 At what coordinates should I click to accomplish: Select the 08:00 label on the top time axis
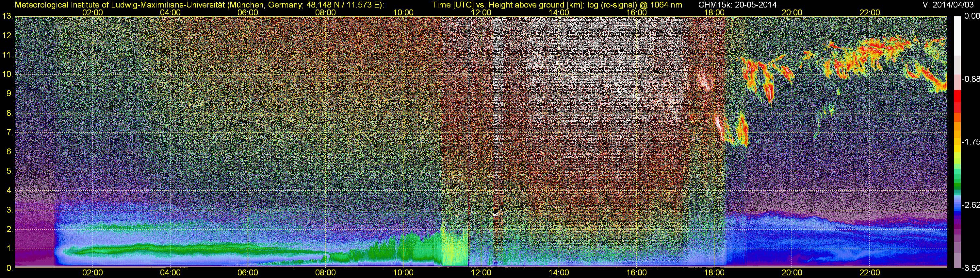pyautogui.click(x=326, y=12)
